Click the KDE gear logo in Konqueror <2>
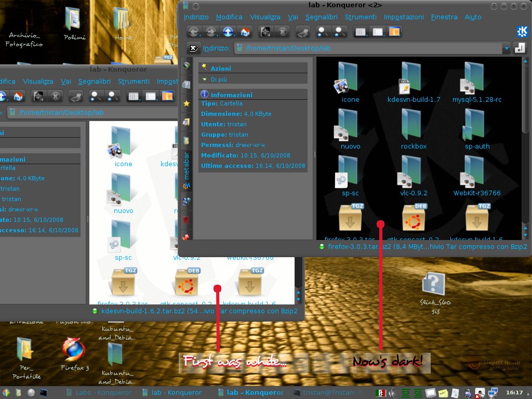Image resolution: width=532 pixels, height=399 pixels. click(522, 32)
